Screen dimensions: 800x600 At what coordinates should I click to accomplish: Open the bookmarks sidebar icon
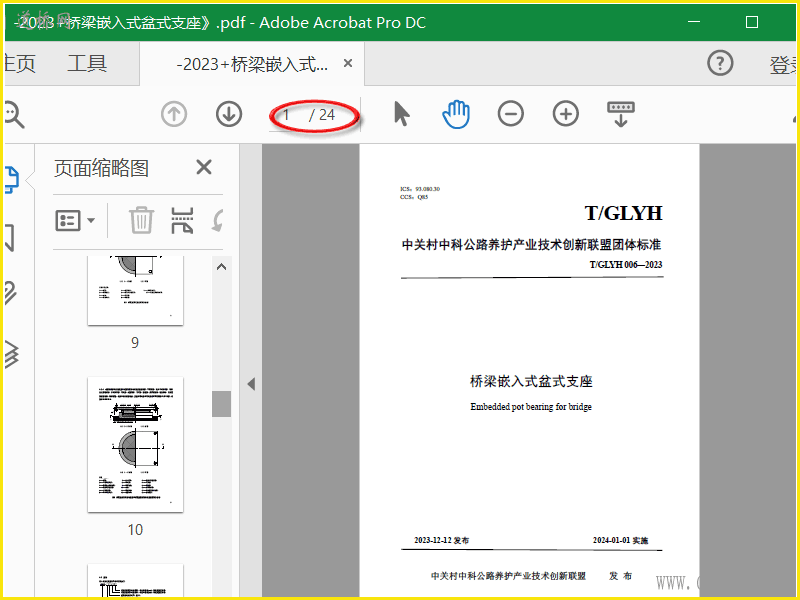pyautogui.click(x=10, y=238)
